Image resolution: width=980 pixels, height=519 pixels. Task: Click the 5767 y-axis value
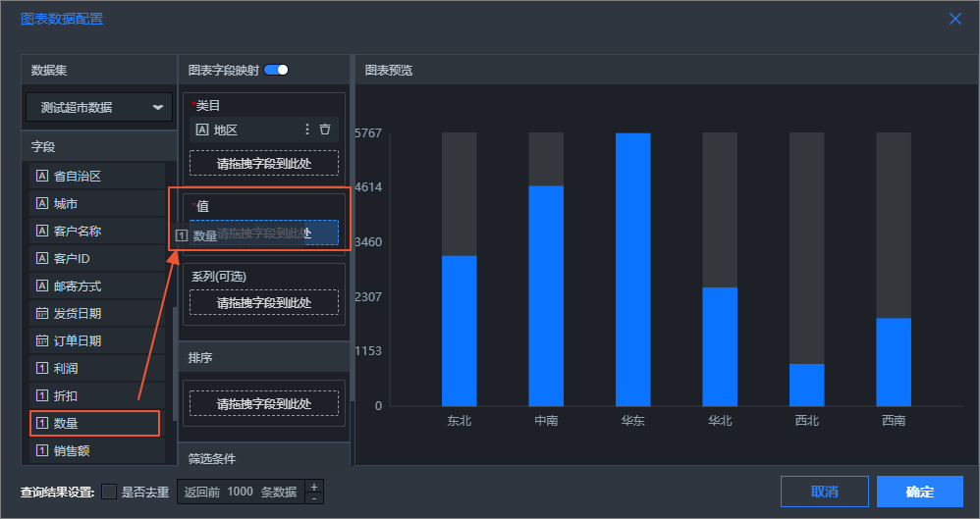367,133
